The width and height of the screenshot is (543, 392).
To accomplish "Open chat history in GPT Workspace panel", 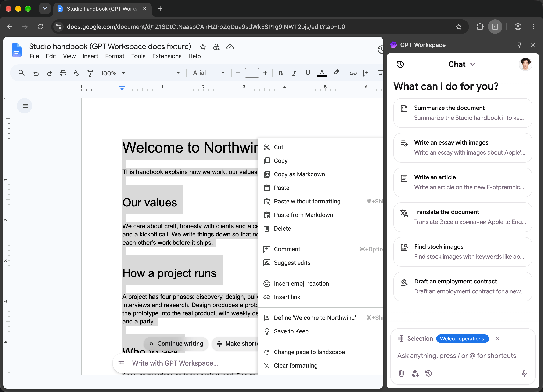I will 400,64.
